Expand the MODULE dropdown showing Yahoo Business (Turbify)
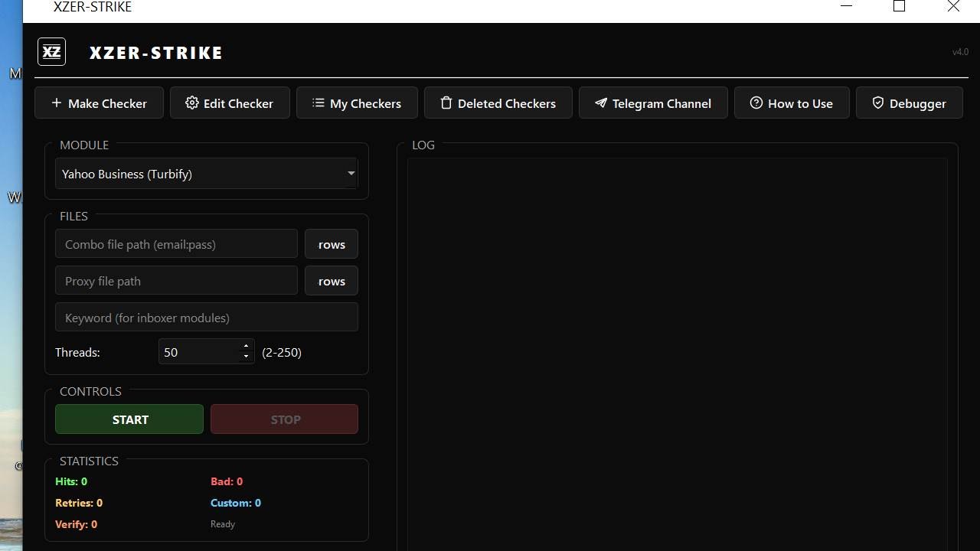The height and width of the screenshot is (551, 980). click(x=206, y=174)
